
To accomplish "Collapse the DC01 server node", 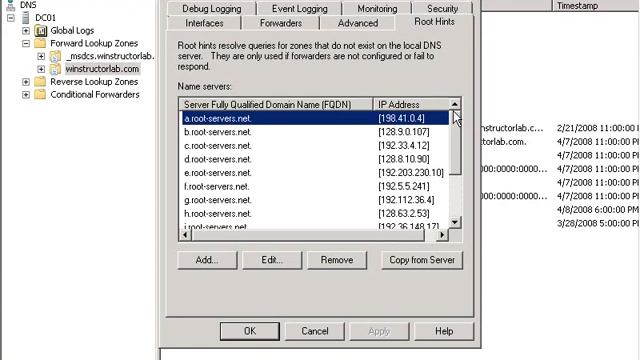I will click(11, 18).
